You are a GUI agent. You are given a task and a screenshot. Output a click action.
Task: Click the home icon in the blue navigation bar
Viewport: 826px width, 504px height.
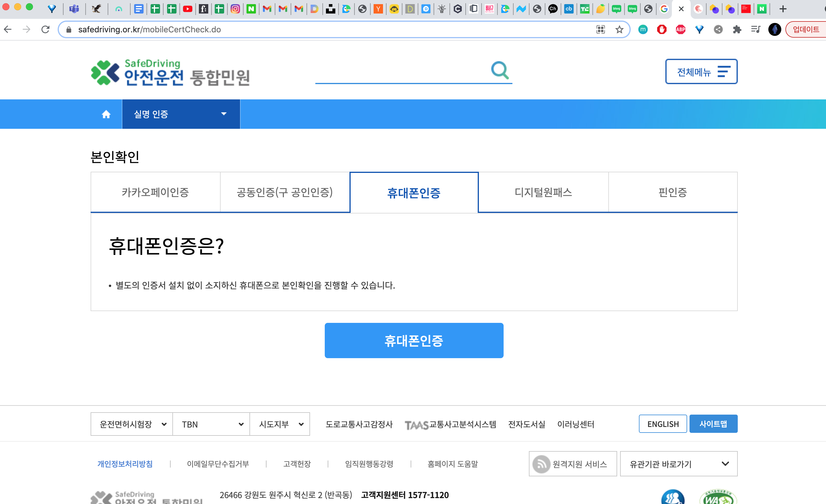coord(106,114)
